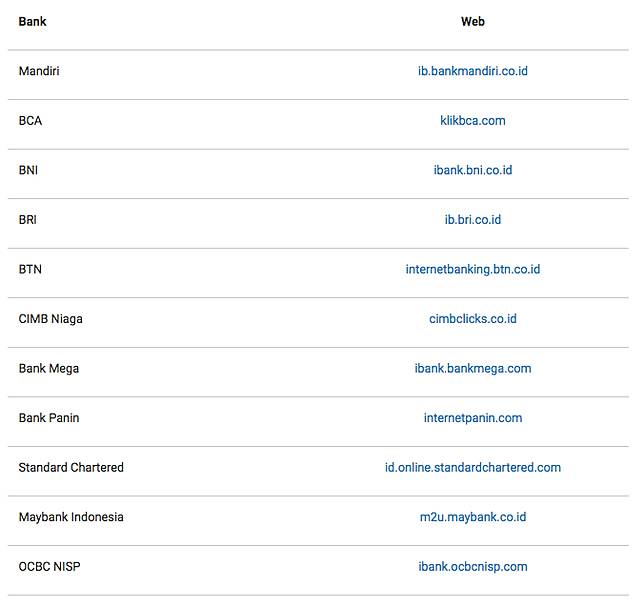Visit internetpanin.com link

(x=472, y=418)
